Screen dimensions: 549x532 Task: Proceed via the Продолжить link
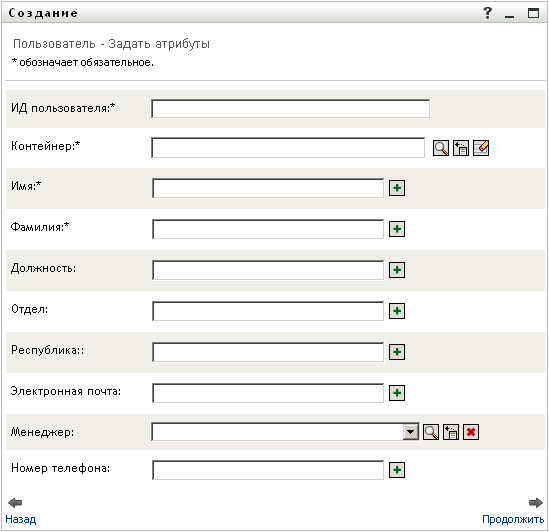coord(513,519)
